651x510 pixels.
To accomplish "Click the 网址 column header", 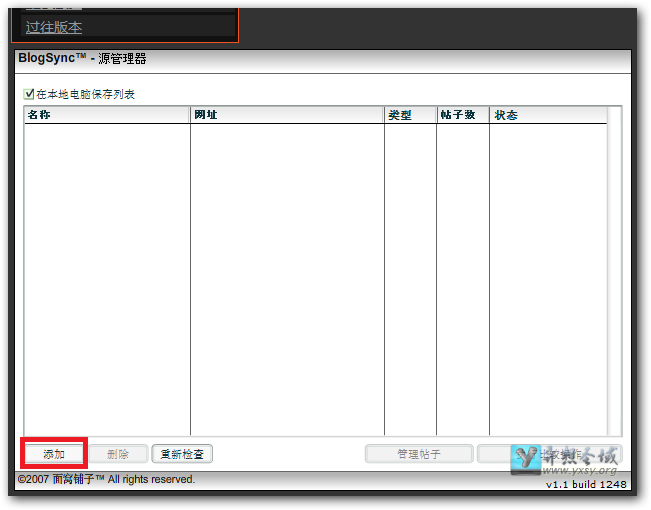I will tap(286, 115).
